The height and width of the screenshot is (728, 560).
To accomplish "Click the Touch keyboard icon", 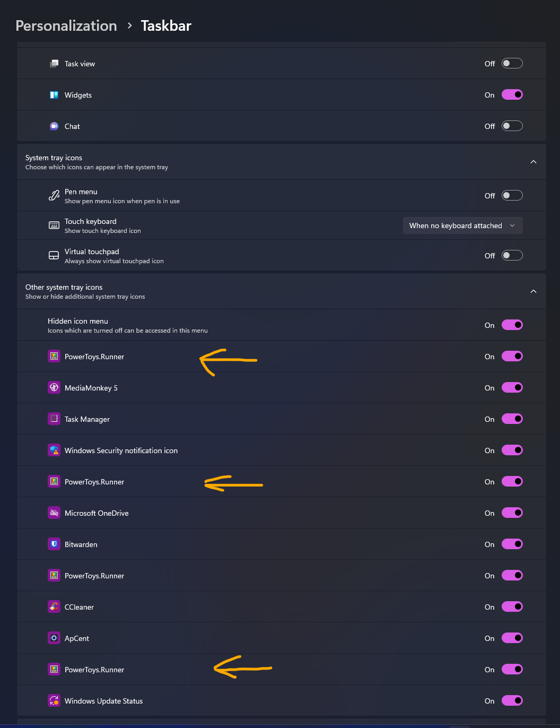I will 54,225.
